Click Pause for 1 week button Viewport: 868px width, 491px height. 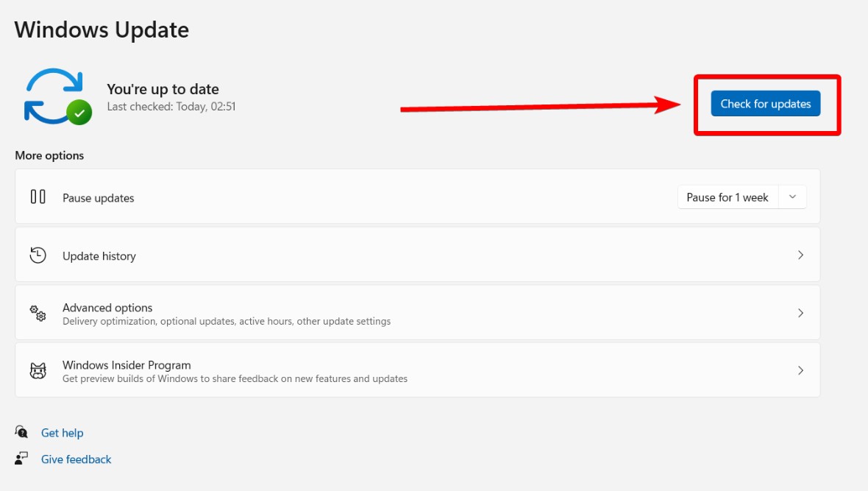727,197
